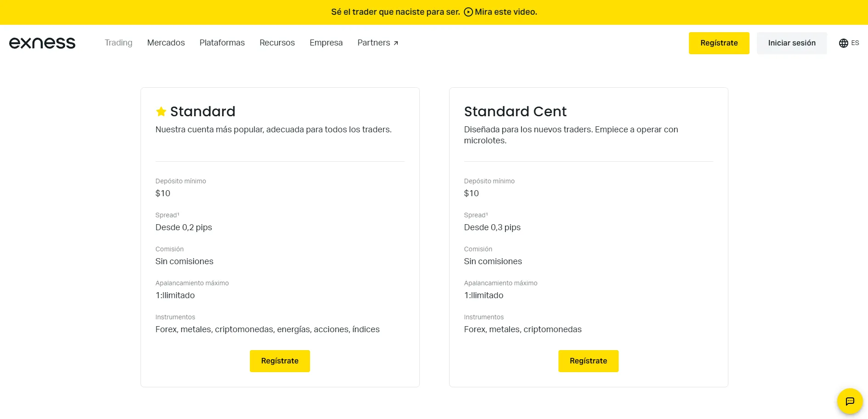Click '1:Ilimitado' in the Standard Cent card
Image resolution: width=868 pixels, height=419 pixels.
[484, 295]
